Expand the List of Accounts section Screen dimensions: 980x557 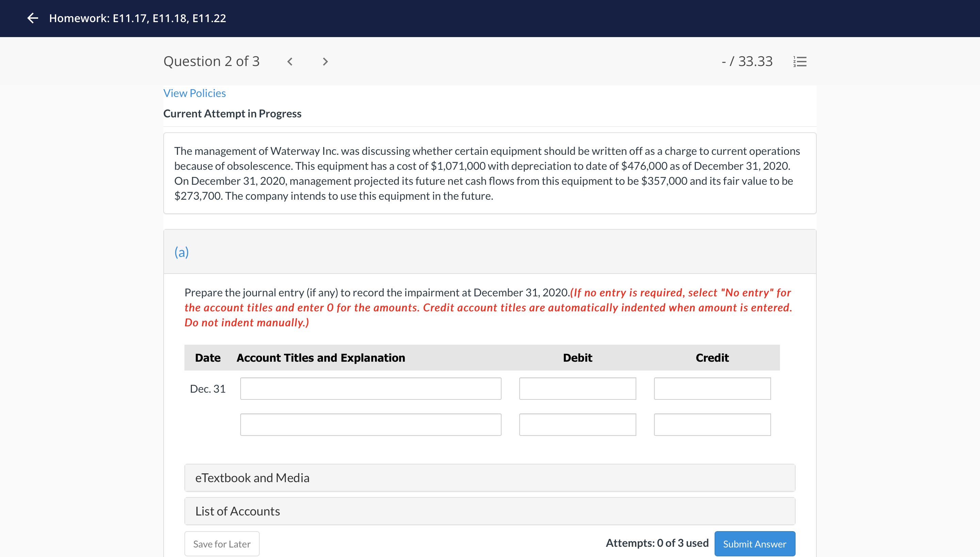coord(489,511)
